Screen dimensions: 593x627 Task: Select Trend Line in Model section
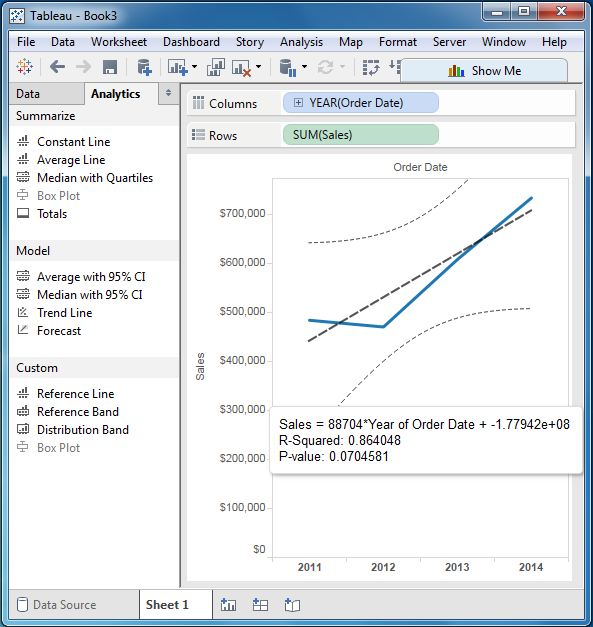tap(64, 313)
